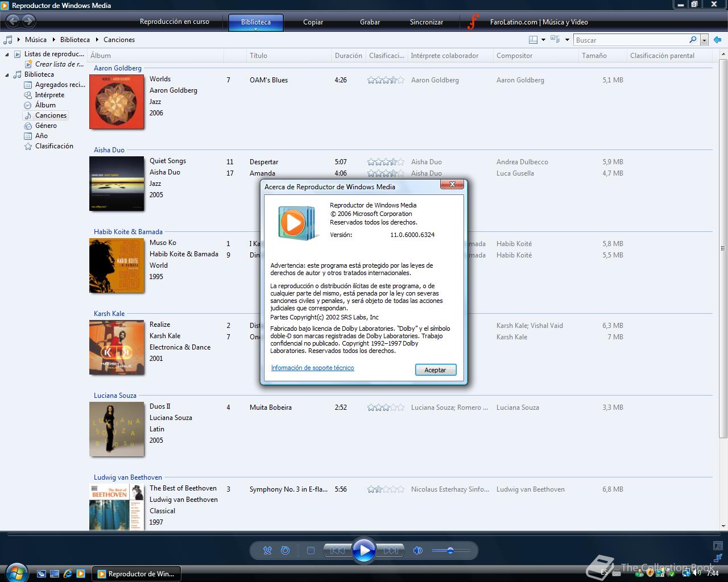Open dropdown arrow after Música breadcrumb
Image resolution: width=728 pixels, height=582 pixels.
(x=55, y=40)
